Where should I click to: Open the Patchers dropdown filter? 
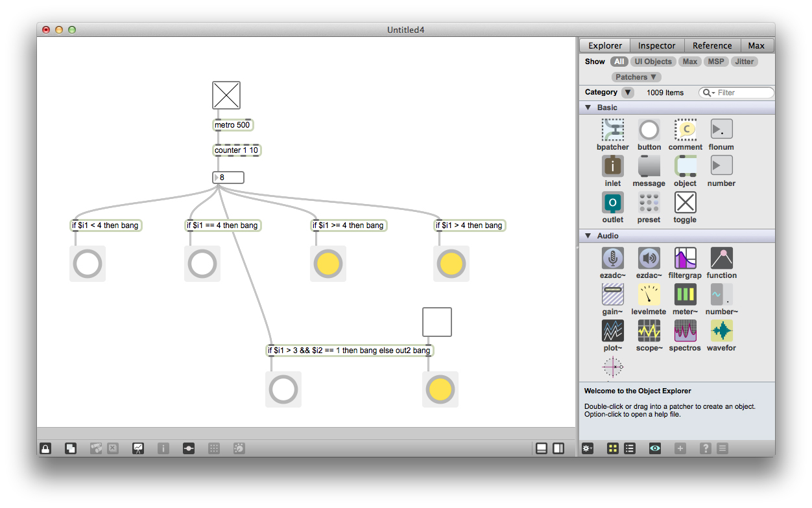[x=636, y=77]
